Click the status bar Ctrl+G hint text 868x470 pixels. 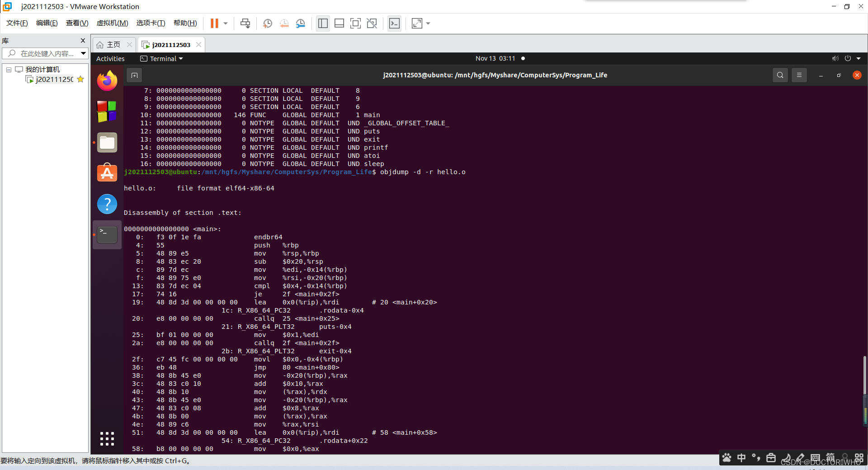[95, 461]
